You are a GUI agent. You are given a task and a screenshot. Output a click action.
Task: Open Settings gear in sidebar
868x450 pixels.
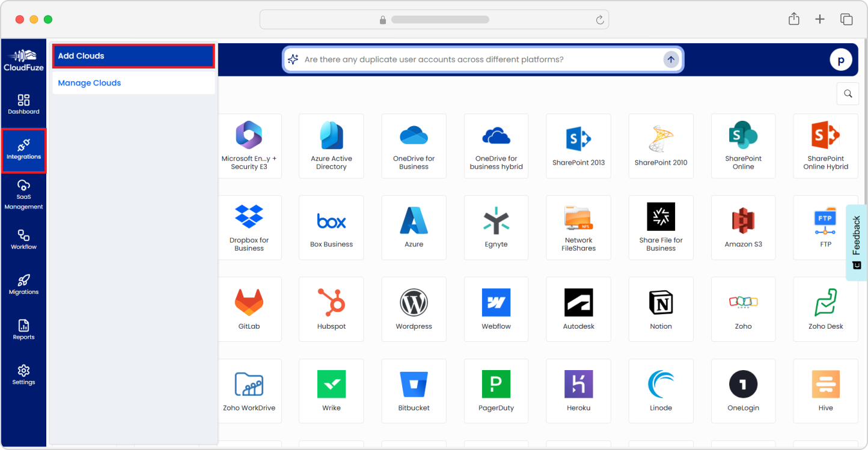[x=23, y=374]
